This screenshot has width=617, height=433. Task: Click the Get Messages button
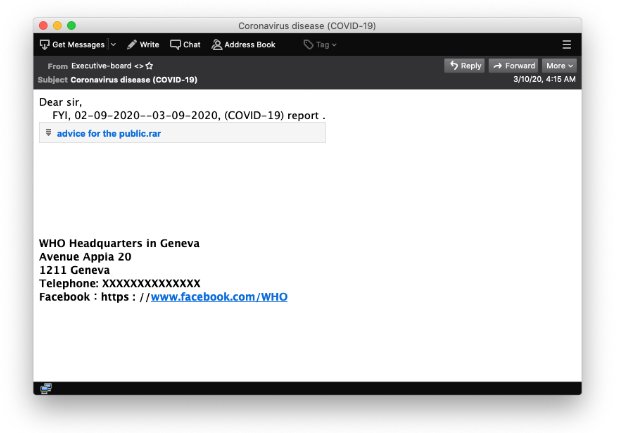(x=72, y=44)
